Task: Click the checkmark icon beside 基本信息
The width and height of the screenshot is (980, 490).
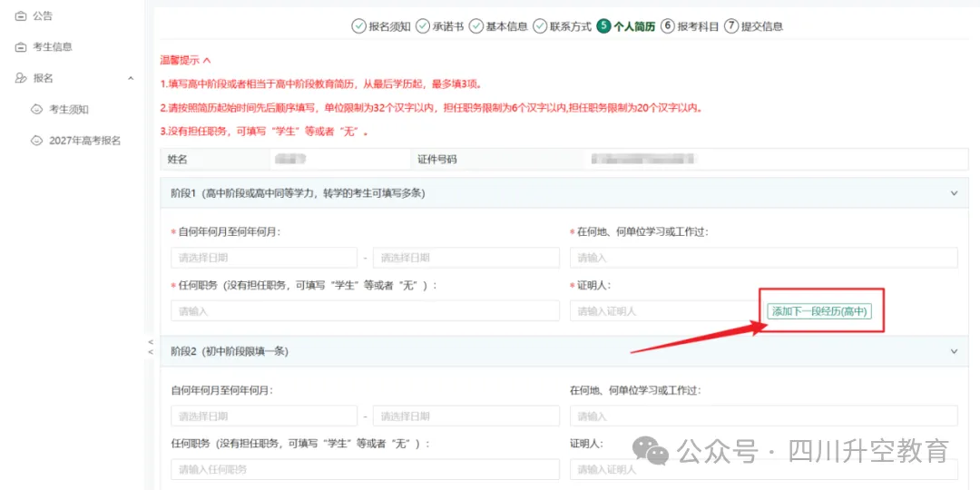Action: (477, 26)
